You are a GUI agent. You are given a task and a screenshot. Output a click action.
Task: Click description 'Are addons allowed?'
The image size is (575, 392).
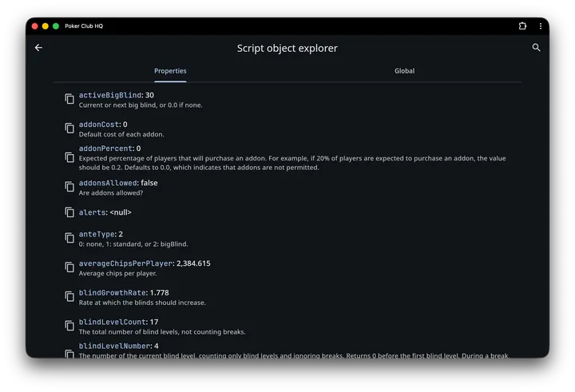click(x=111, y=193)
